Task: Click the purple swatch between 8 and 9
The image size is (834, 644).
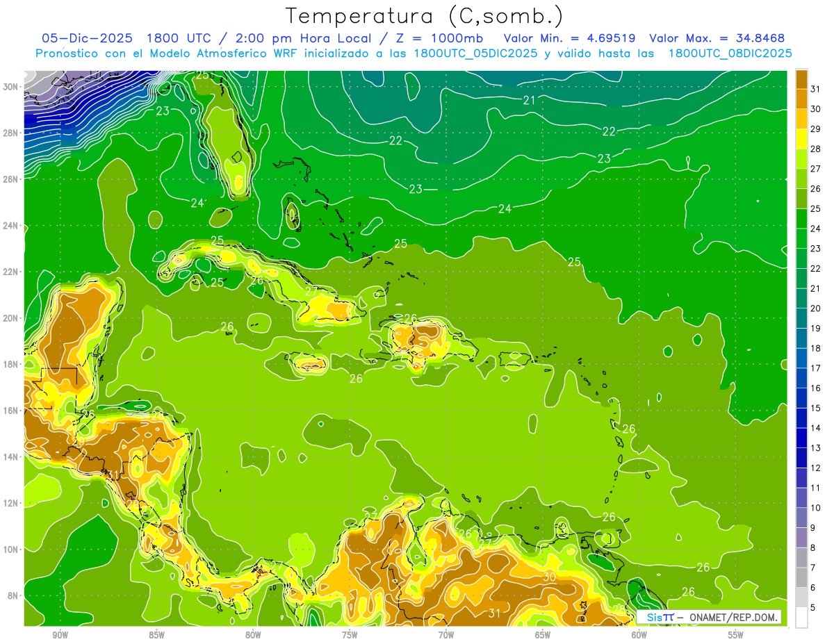Action: pyautogui.click(x=801, y=538)
